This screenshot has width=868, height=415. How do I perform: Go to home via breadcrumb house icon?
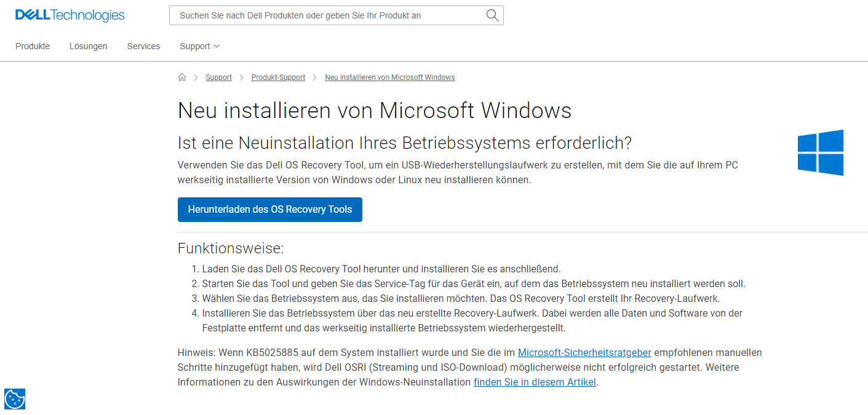pyautogui.click(x=182, y=77)
